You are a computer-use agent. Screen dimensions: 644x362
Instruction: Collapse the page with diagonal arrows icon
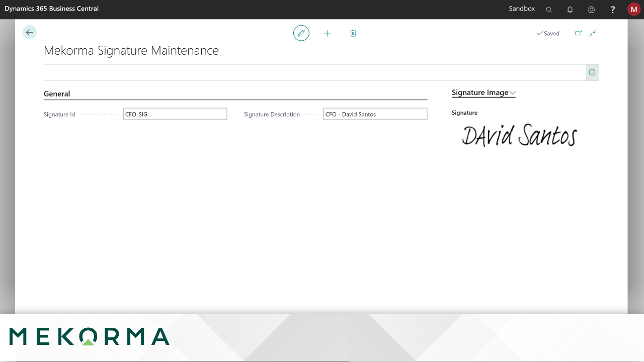click(593, 33)
